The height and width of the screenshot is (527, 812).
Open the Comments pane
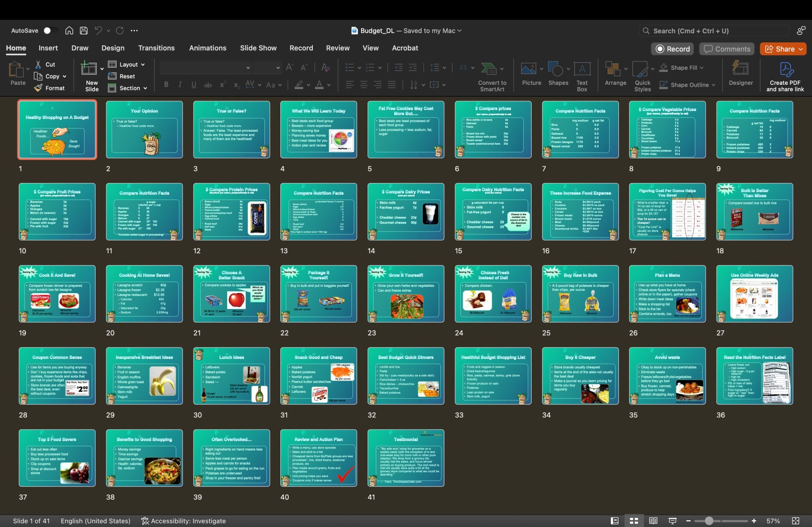click(x=727, y=49)
